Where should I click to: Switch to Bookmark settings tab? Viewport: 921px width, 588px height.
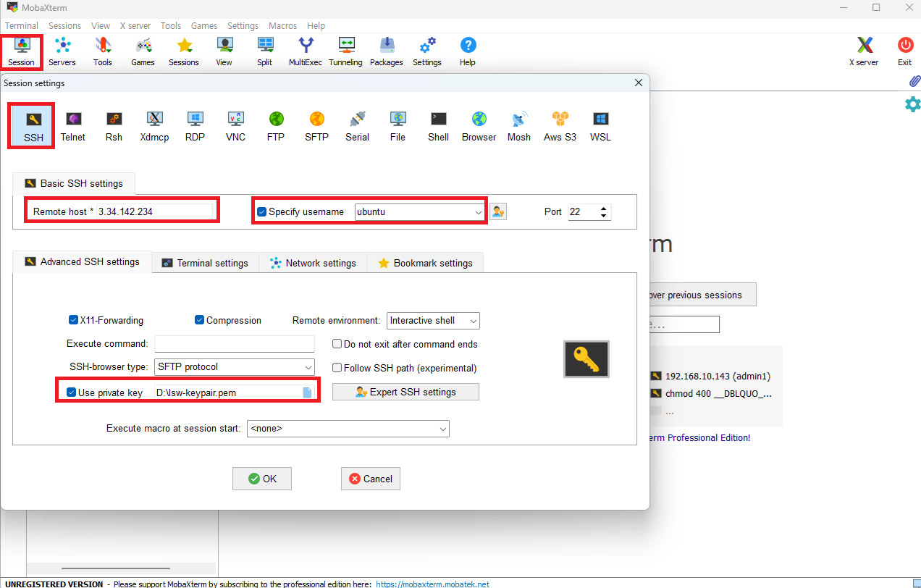click(x=425, y=263)
